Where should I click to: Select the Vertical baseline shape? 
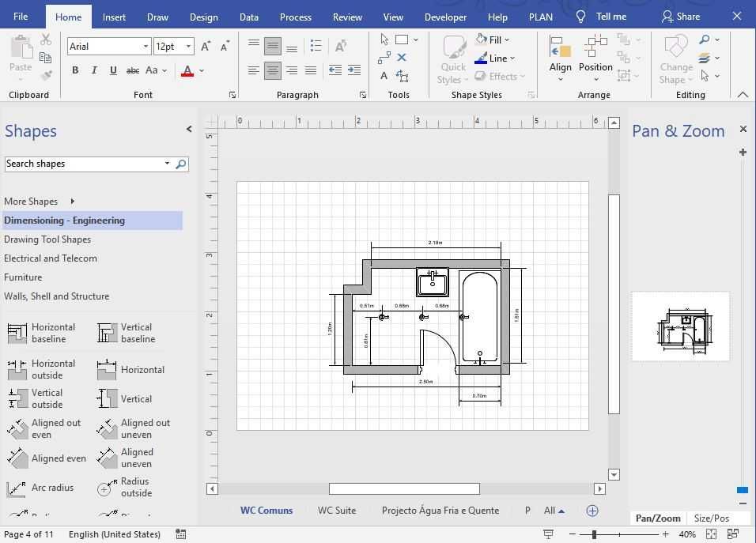point(127,333)
